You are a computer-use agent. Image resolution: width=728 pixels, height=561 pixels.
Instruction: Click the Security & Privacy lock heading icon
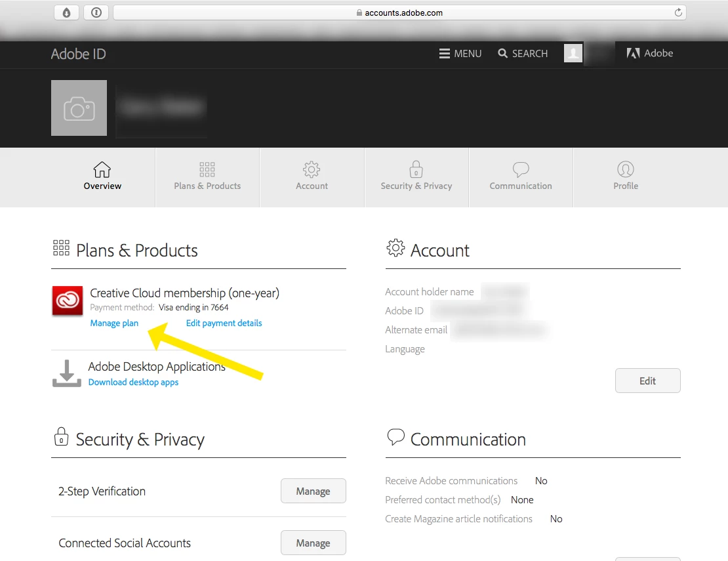pyautogui.click(x=61, y=436)
